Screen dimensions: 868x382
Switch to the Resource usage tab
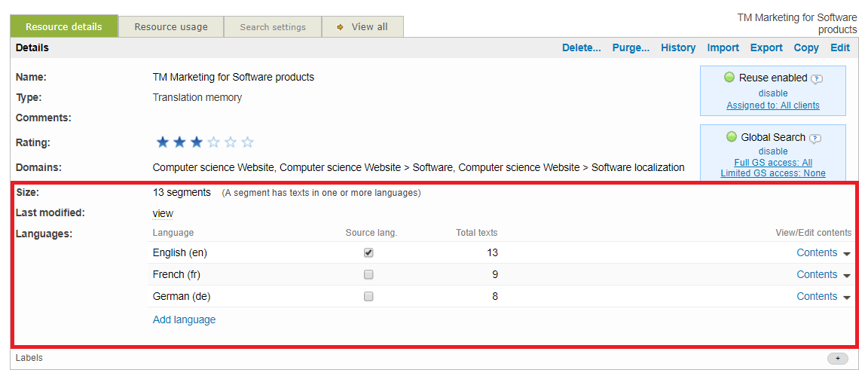(x=171, y=26)
